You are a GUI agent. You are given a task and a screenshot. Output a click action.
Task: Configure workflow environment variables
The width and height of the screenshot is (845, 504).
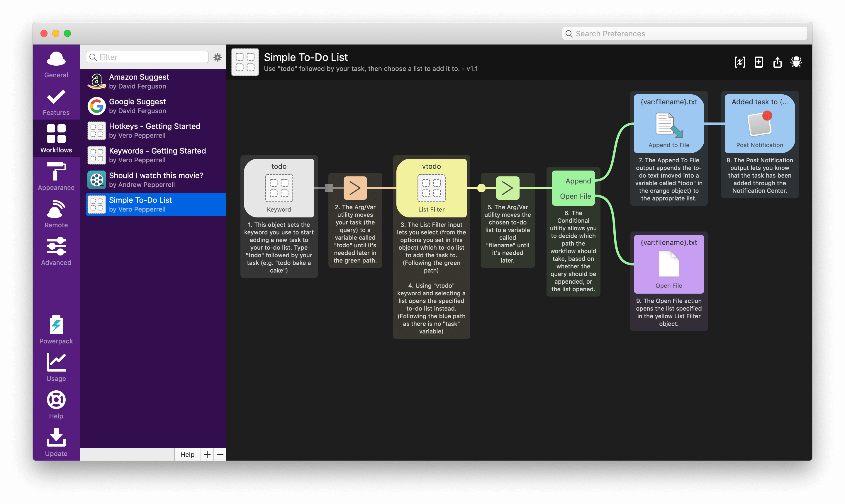pos(740,62)
